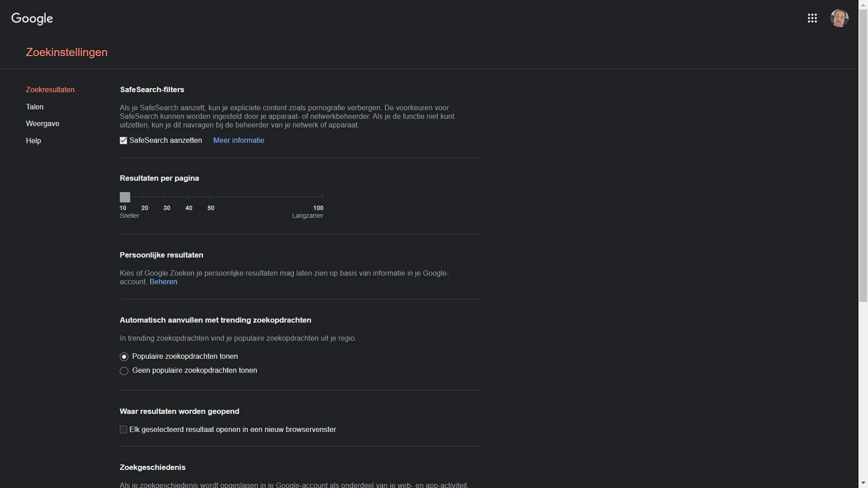Click the Google logo
This screenshot has width=868, height=488.
[x=32, y=19]
